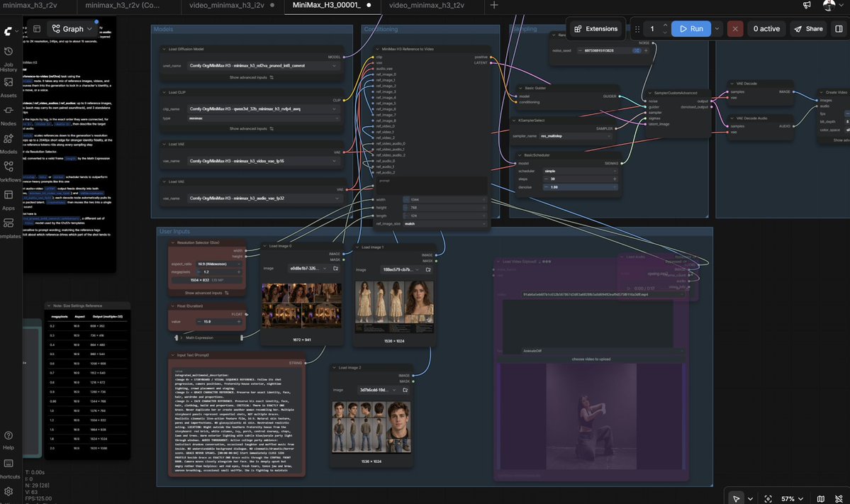Open the 57% zoom level dropdown
Screen dimensions: 850x504
pyautogui.click(x=792, y=498)
